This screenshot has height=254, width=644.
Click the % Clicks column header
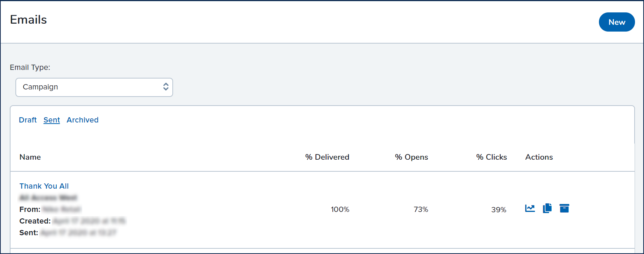(x=492, y=157)
